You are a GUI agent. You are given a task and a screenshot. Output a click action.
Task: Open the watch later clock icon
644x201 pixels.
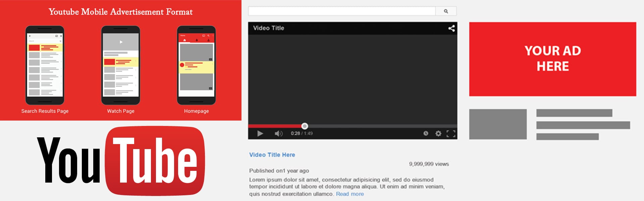point(426,133)
